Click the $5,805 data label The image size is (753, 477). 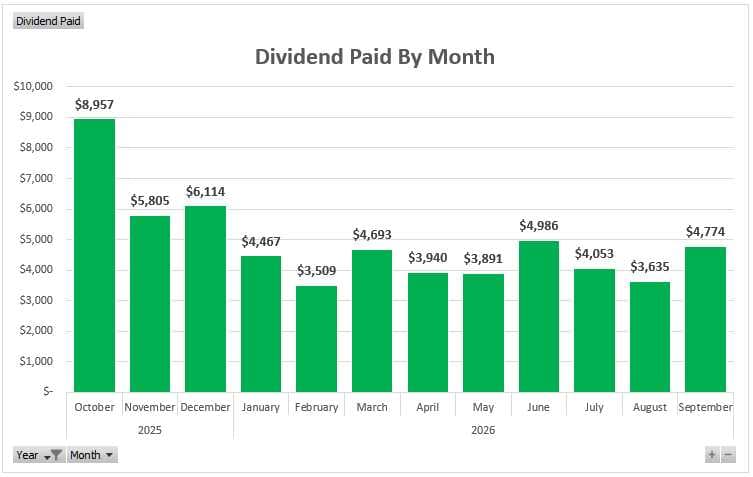click(150, 201)
